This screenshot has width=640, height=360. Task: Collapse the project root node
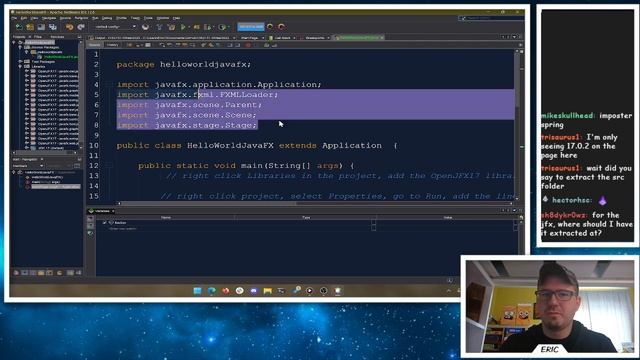(14, 42)
